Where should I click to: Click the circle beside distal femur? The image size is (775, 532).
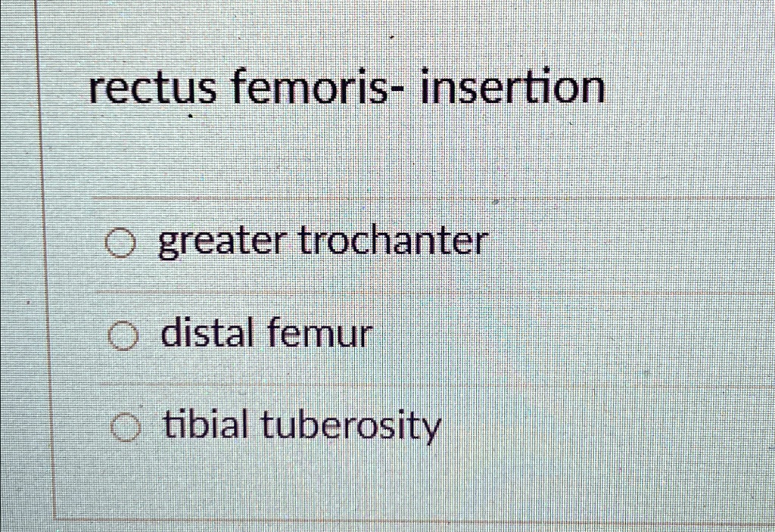(123, 335)
